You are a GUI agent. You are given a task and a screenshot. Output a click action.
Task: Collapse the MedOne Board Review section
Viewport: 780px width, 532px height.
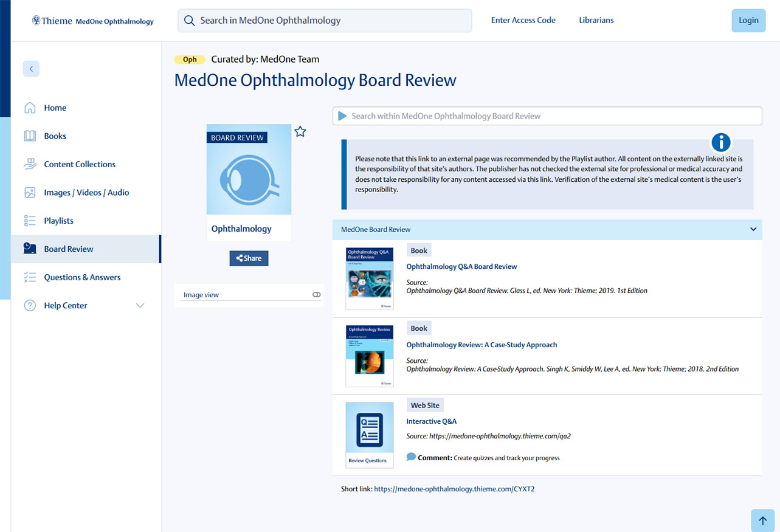[x=753, y=230]
